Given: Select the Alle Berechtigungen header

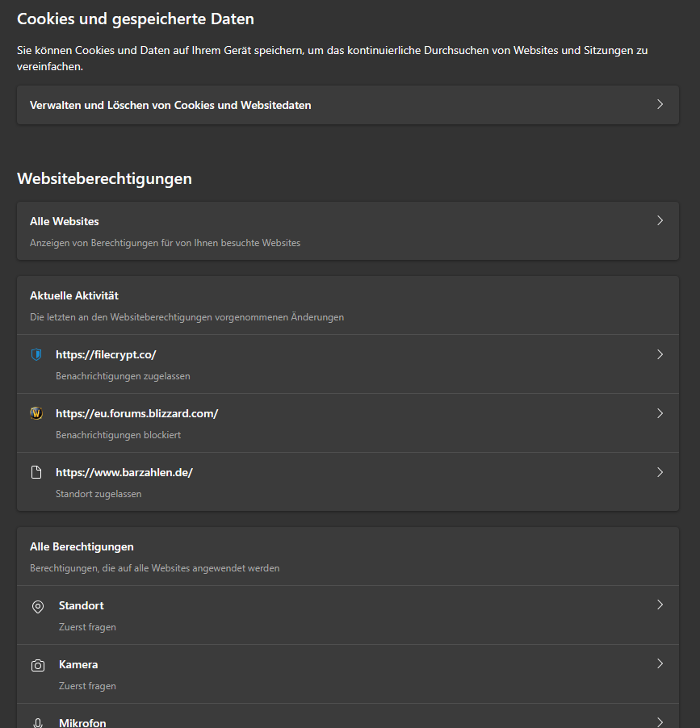Looking at the screenshot, I should point(81,546).
